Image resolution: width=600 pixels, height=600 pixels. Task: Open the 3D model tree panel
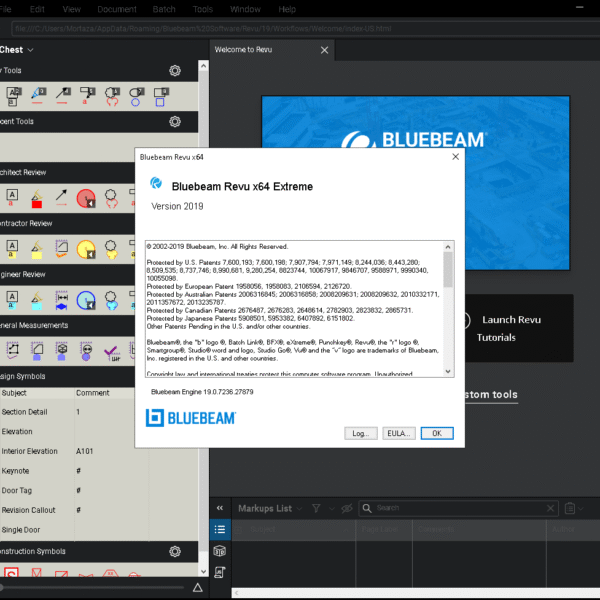pos(220,551)
